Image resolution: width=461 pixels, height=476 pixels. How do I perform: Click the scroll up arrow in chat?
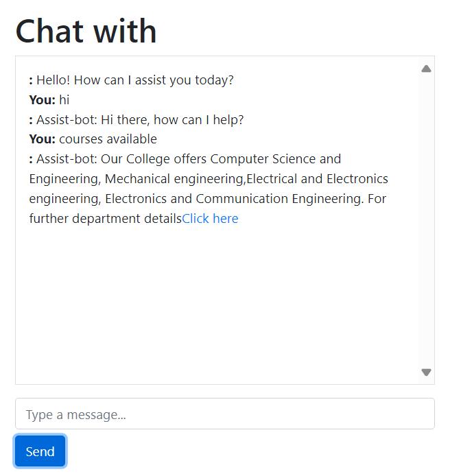tap(426, 69)
